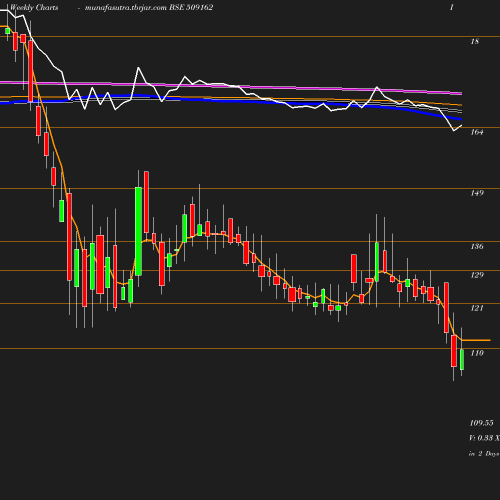Click the price axis label 164
The image size is (500, 500).
click(477, 132)
